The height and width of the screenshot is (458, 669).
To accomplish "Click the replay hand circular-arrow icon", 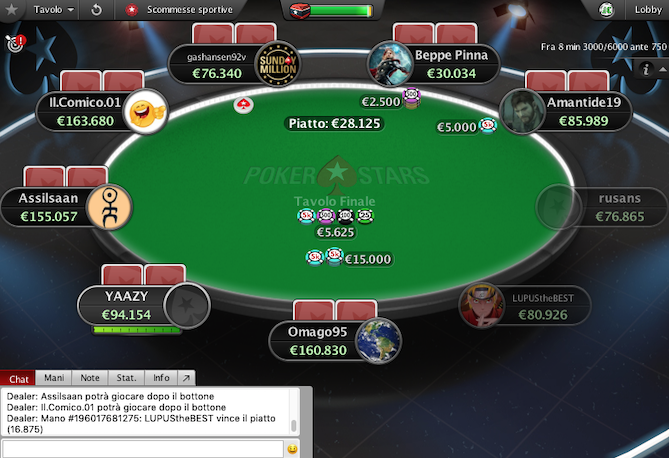I will tap(96, 9).
